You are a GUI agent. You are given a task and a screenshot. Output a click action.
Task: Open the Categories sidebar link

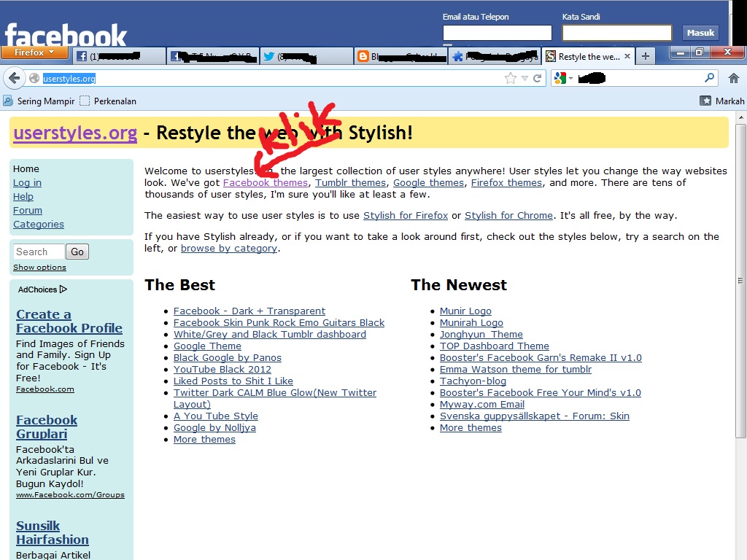tap(39, 224)
